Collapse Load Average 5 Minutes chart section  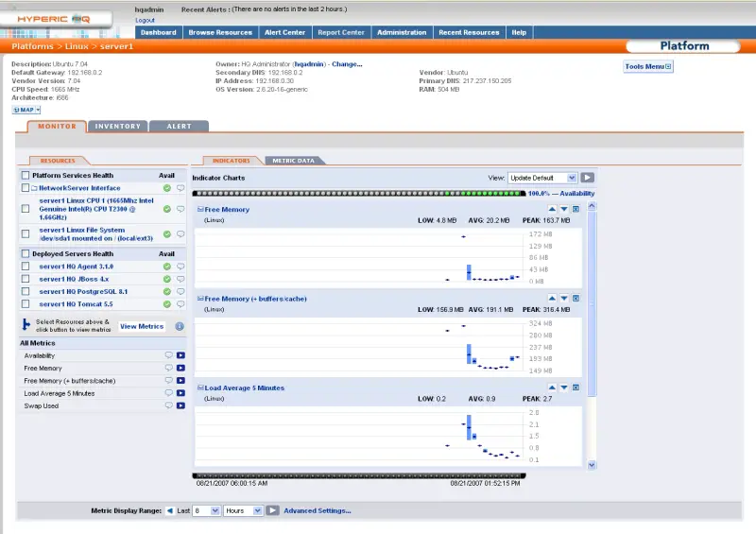pyautogui.click(x=200, y=388)
